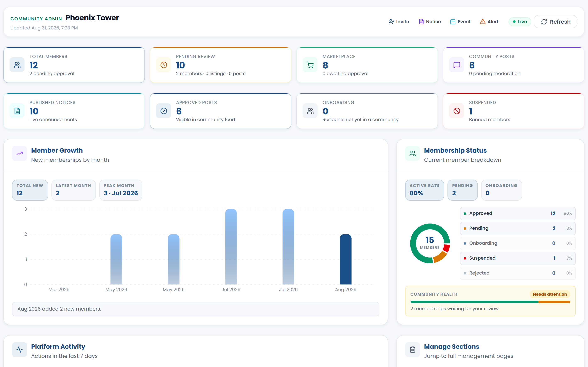Click the Alert warning triangle icon
Image resolution: width=588 pixels, height=367 pixels.
tap(483, 22)
